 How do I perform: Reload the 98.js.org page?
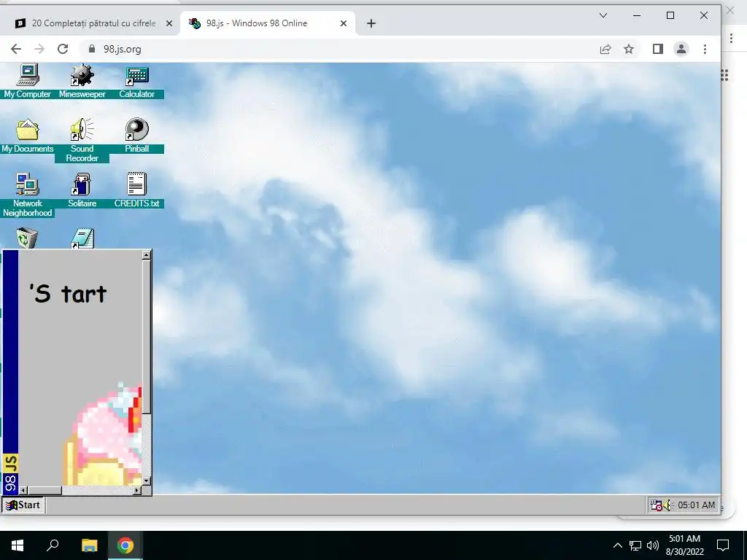pyautogui.click(x=63, y=49)
